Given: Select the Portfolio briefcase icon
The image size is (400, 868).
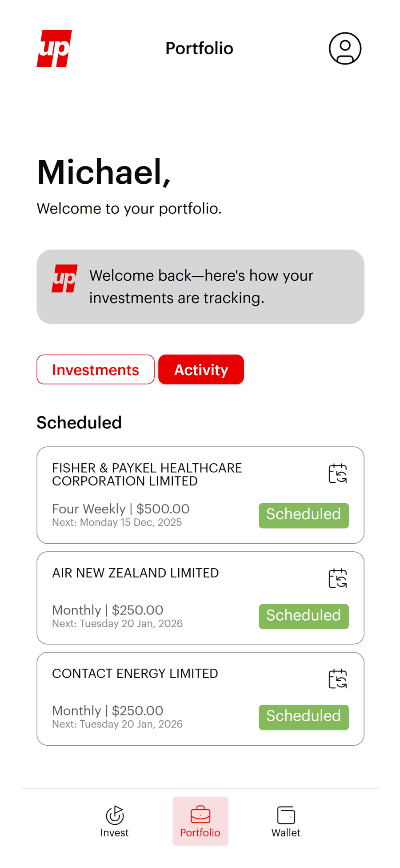Looking at the screenshot, I should point(200,815).
